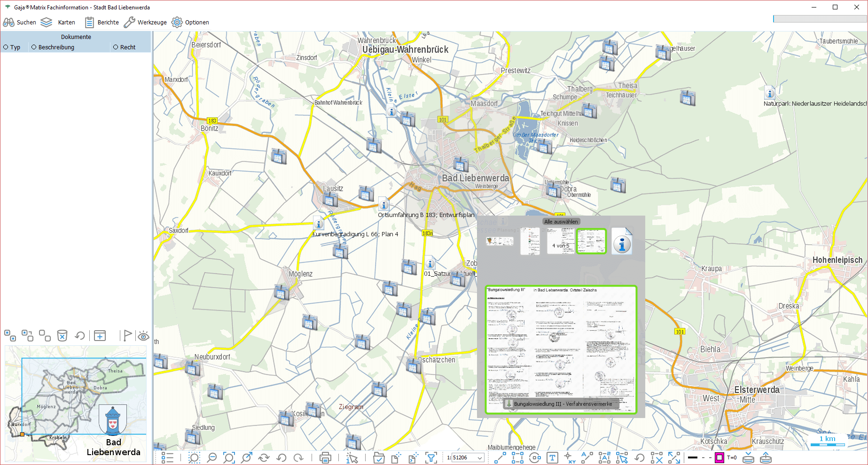Select the filter funnel tool

[x=430, y=457]
